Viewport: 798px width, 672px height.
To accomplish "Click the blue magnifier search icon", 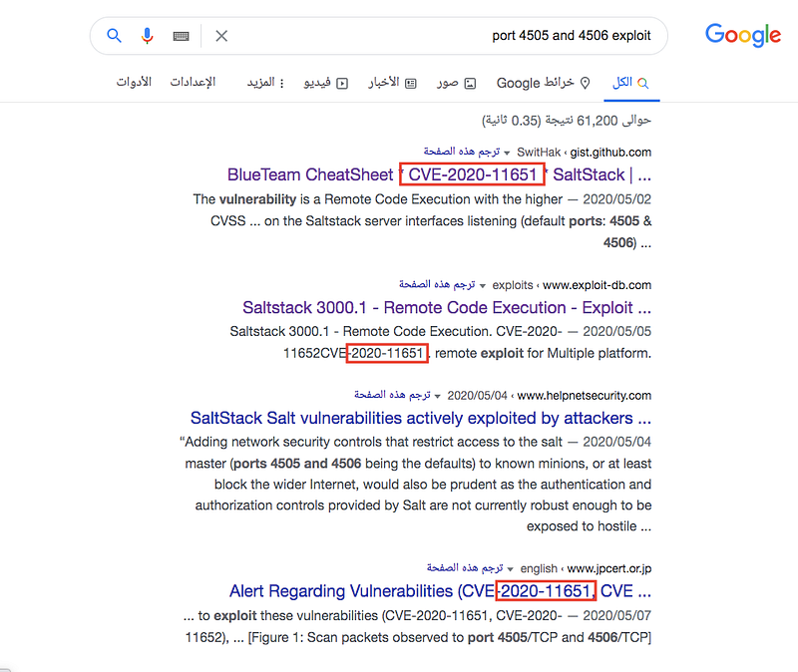I will pos(114,36).
